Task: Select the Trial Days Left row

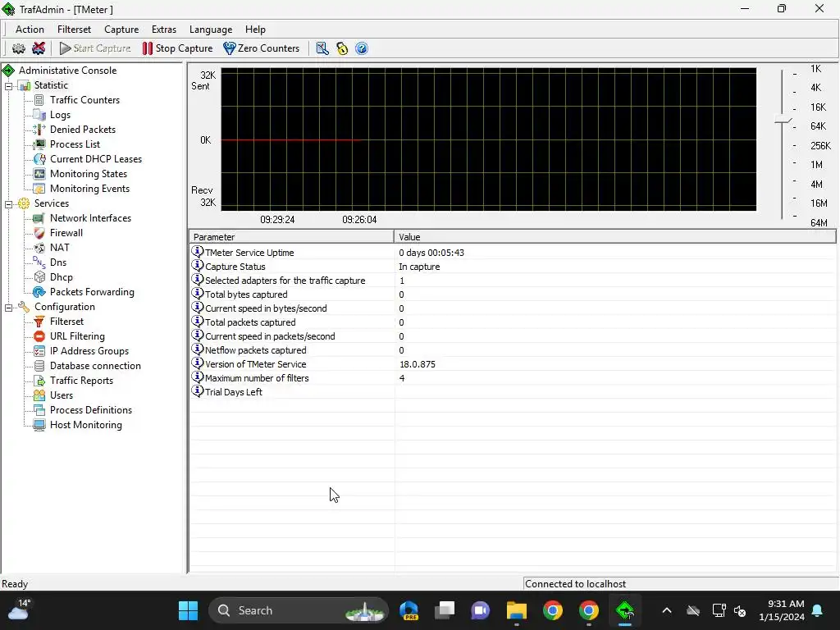Action: [513, 391]
